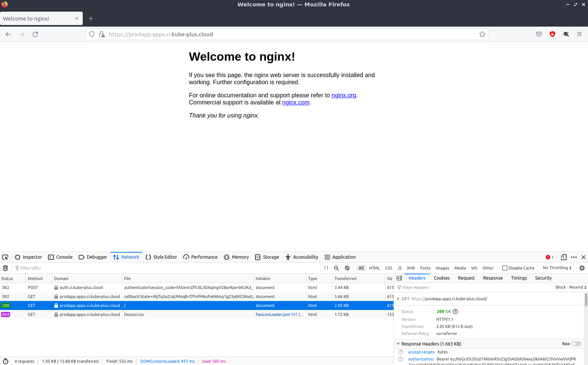This screenshot has height=365, width=588.
Task: Open help for the authorization header
Action: coord(401,359)
